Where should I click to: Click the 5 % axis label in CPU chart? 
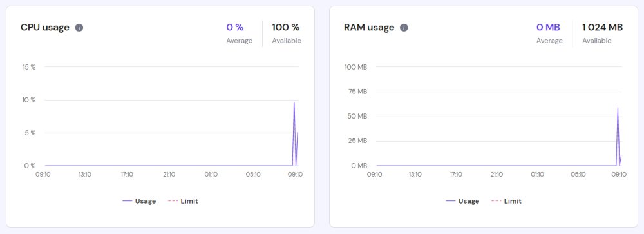31,133
